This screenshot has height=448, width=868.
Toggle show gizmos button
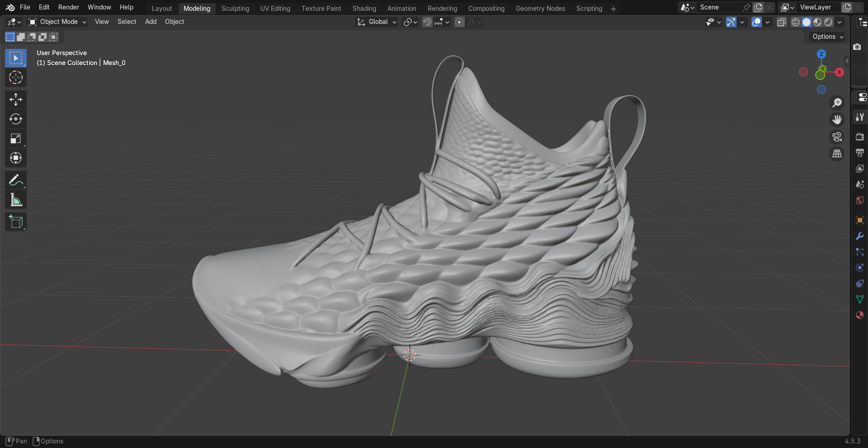coord(731,22)
